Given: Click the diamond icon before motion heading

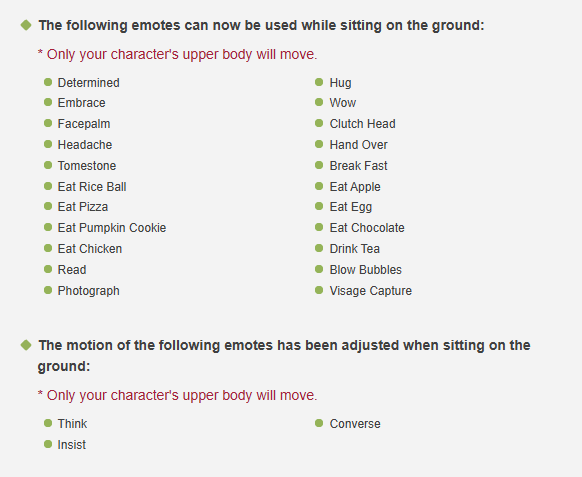Looking at the screenshot, I should point(26,345).
